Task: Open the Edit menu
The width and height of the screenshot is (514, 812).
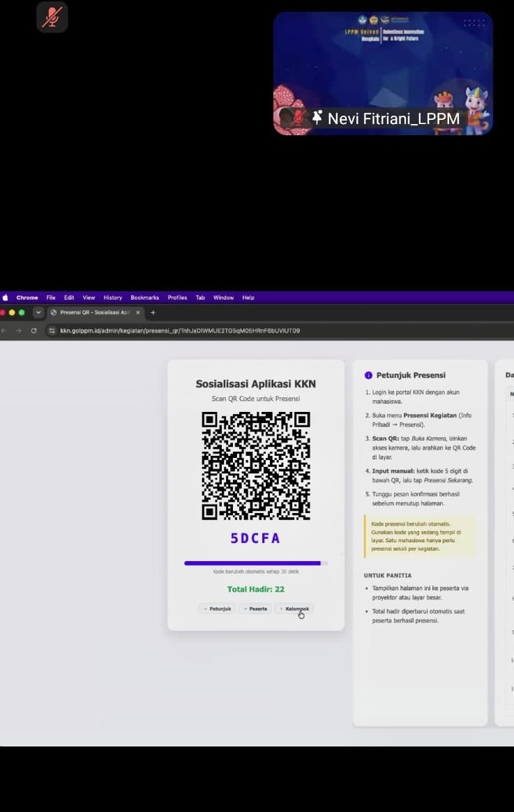Action: pos(69,298)
